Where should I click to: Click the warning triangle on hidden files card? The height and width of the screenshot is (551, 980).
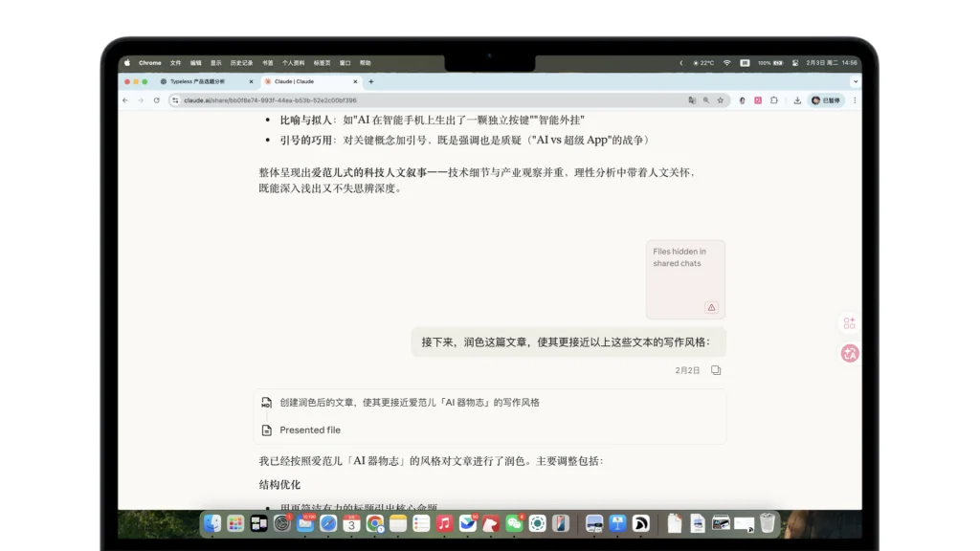pyautogui.click(x=711, y=307)
